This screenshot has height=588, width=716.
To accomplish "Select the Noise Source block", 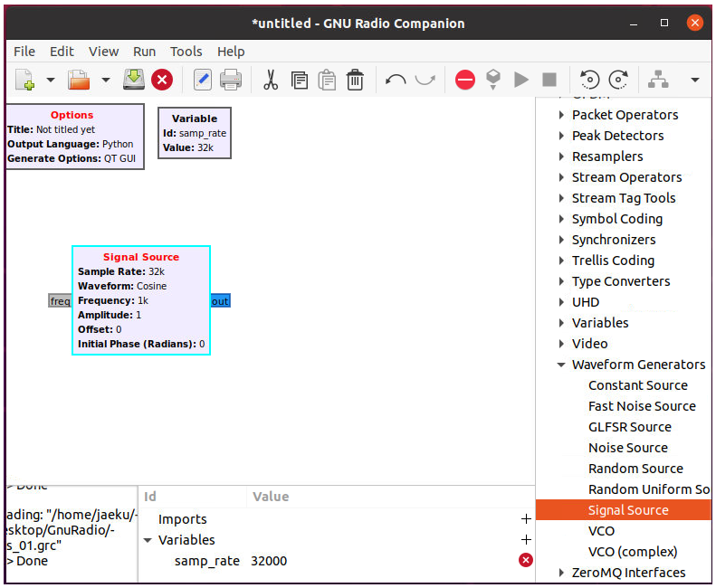I will click(x=628, y=448).
